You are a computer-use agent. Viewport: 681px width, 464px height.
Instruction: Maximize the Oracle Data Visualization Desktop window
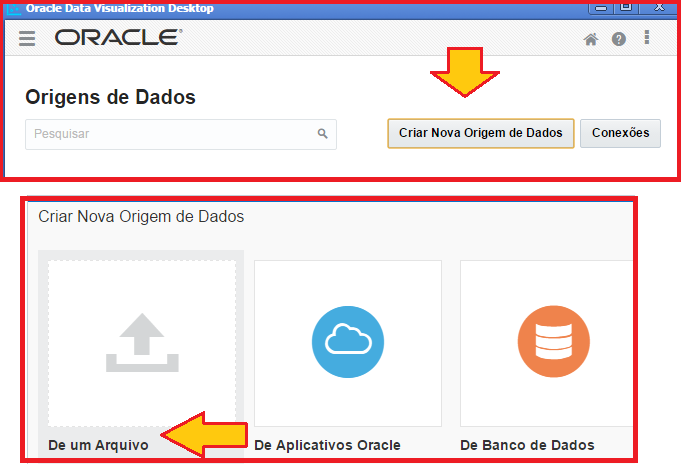tap(626, 7)
